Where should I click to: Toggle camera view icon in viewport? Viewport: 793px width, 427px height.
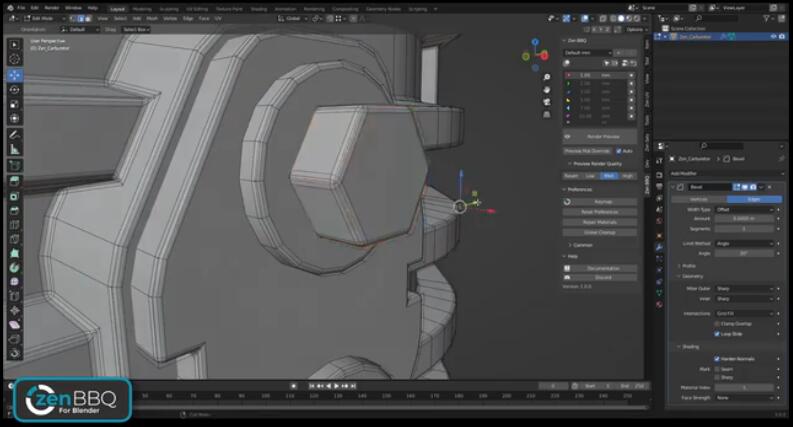(547, 102)
